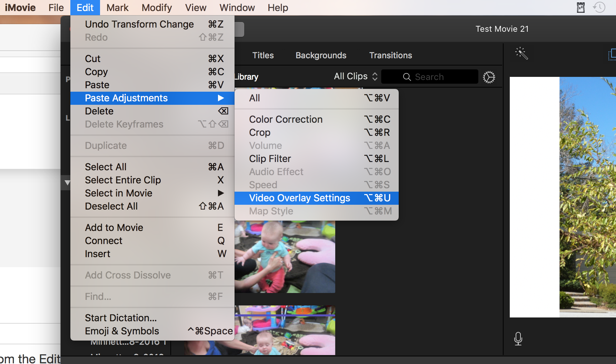Viewport: 616px width, 364px height.
Task: Choose Add to Movie
Action: click(x=152, y=228)
